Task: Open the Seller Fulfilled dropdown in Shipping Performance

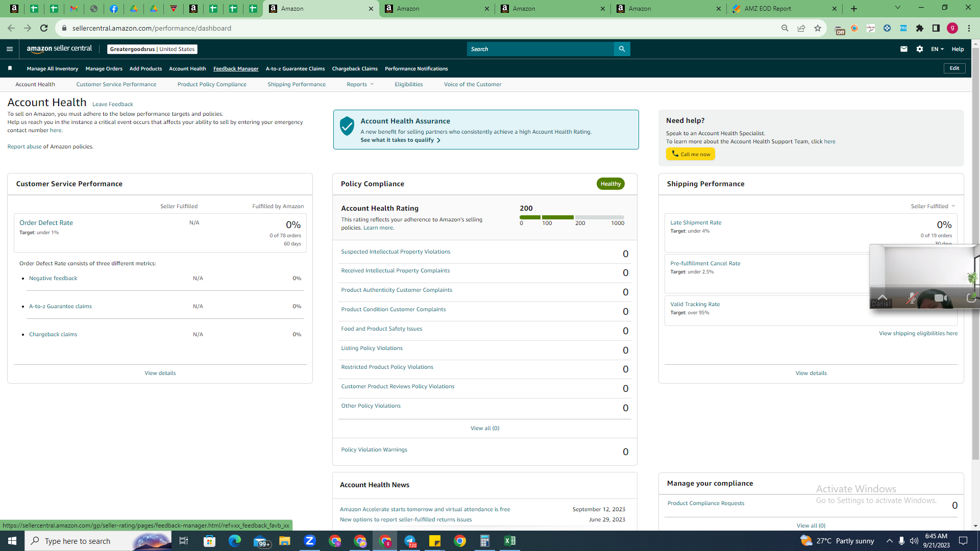Action: click(x=933, y=206)
